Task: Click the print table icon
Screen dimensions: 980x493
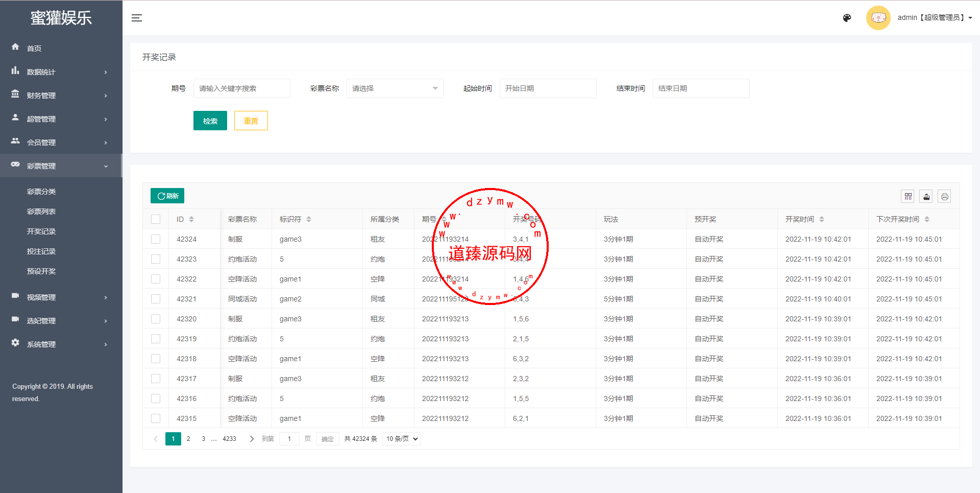Action: 945,196
